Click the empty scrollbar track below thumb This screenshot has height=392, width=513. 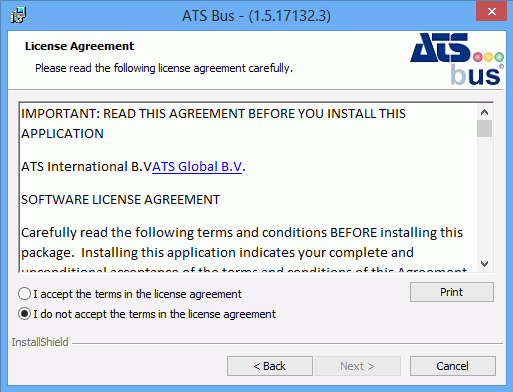pyautogui.click(x=484, y=196)
